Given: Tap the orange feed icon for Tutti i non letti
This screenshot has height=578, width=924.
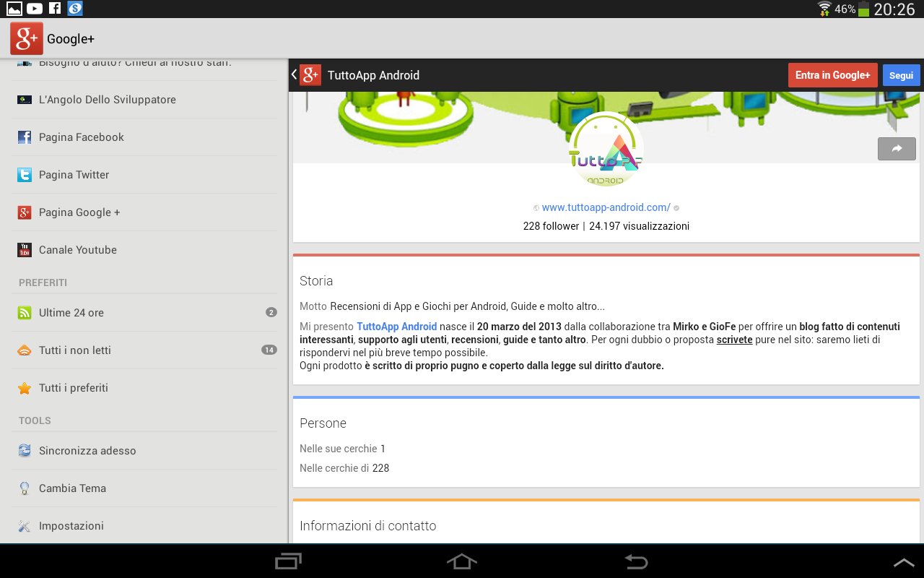Looking at the screenshot, I should click(25, 350).
